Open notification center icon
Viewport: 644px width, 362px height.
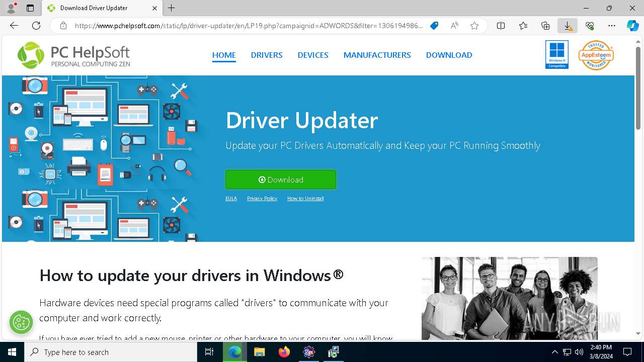pyautogui.click(x=627, y=352)
